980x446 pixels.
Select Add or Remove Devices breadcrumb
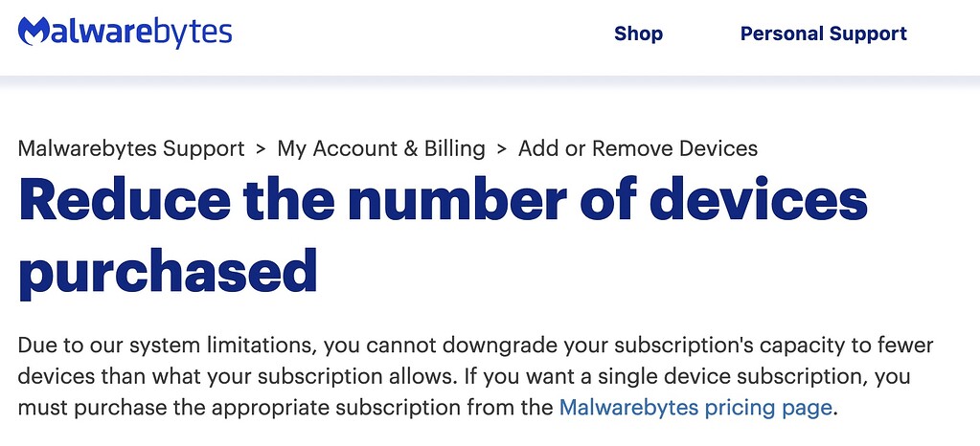[x=637, y=148]
